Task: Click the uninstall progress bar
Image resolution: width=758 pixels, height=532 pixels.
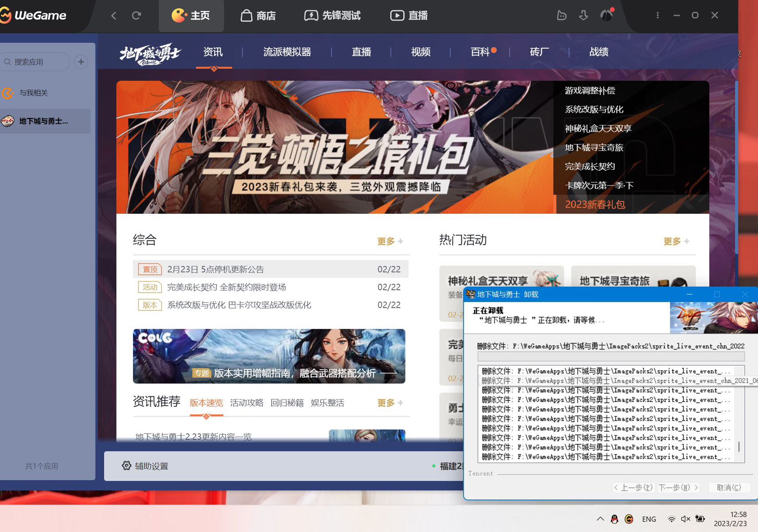Action: [611, 356]
